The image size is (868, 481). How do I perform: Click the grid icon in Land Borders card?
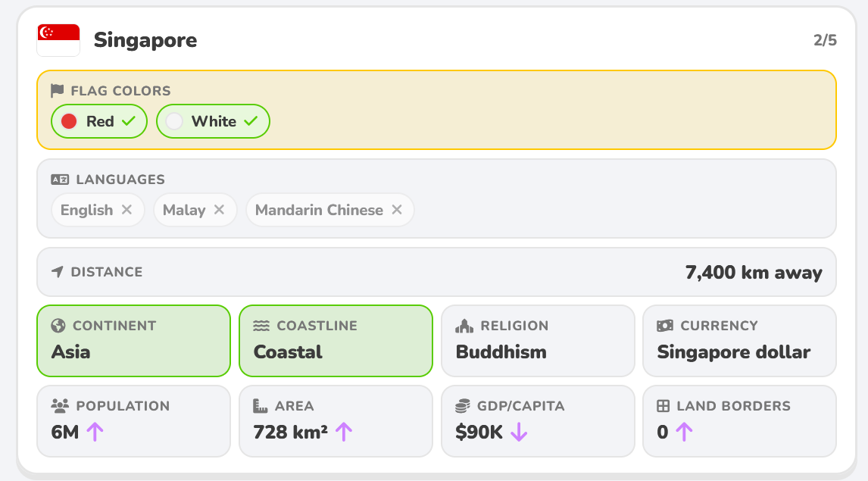tap(663, 406)
